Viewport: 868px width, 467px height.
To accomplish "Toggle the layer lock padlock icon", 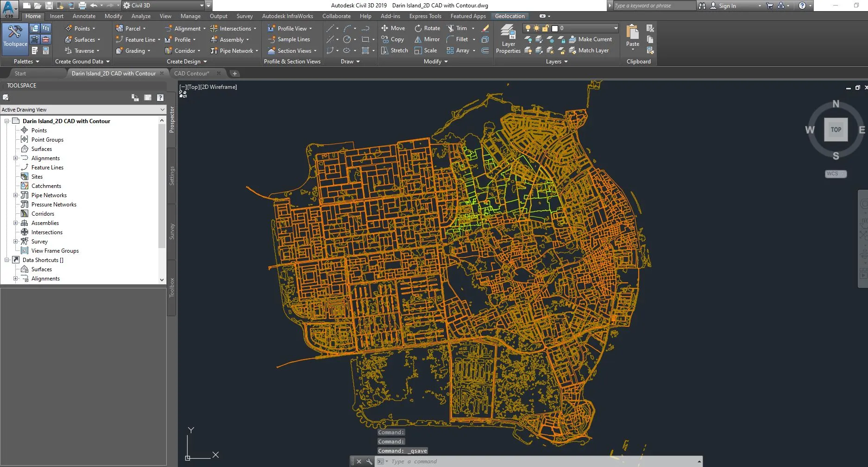I will (546, 28).
